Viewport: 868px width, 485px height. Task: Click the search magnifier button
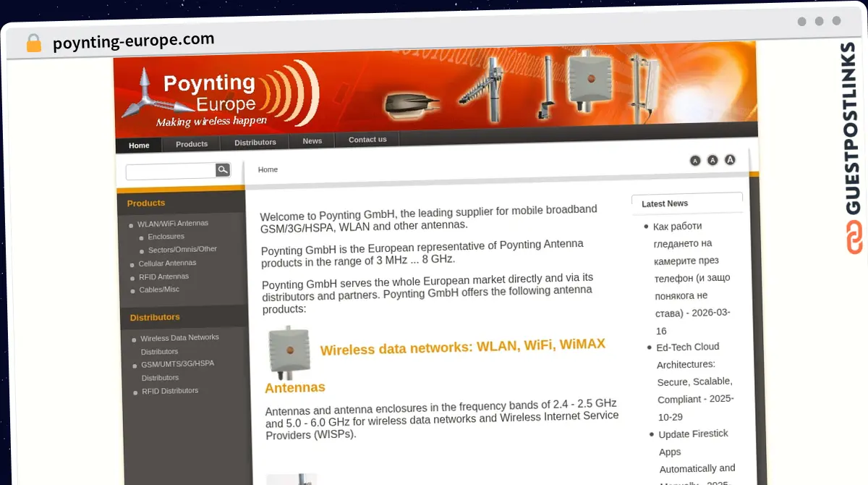click(x=223, y=169)
